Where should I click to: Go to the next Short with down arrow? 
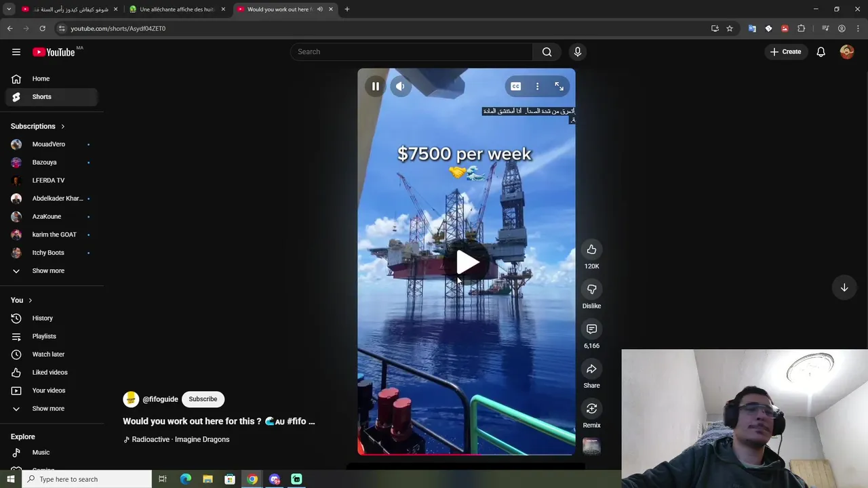coord(844,287)
